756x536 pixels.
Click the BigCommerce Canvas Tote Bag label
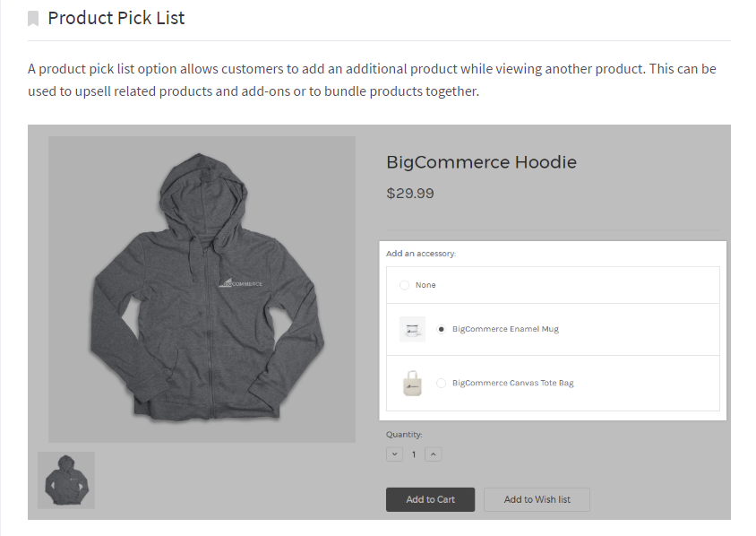512,383
